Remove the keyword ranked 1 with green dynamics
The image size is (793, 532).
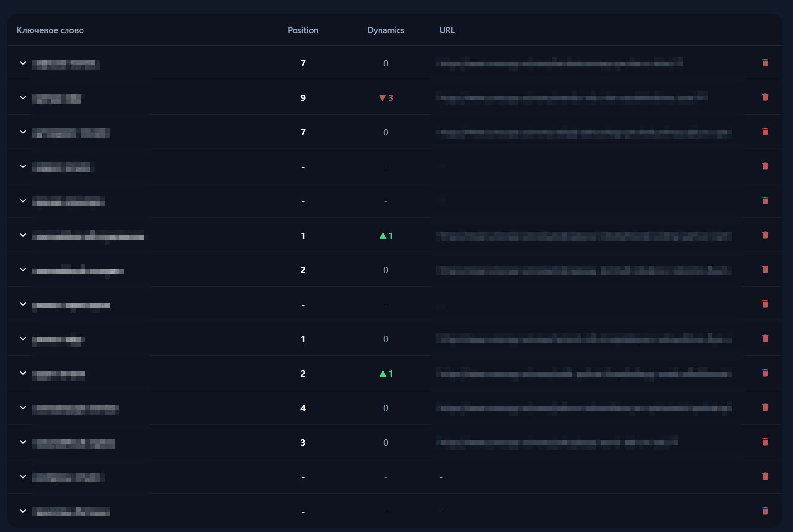pyautogui.click(x=766, y=235)
